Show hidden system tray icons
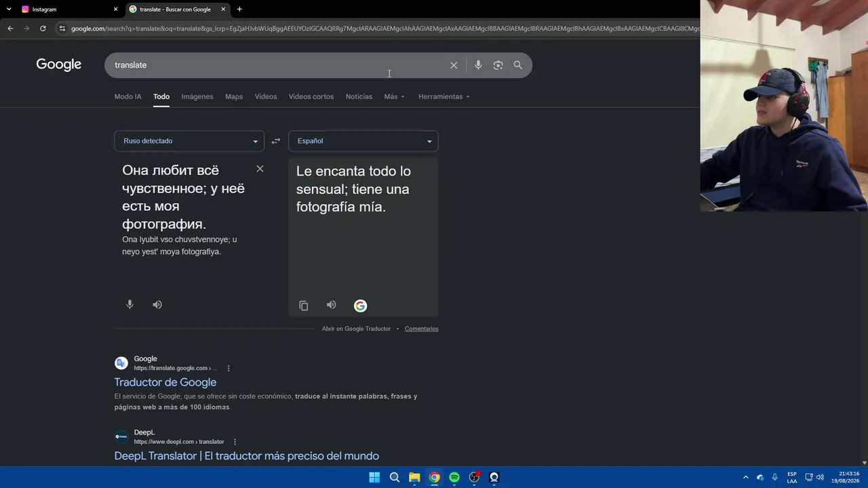This screenshot has height=488, width=868. (746, 477)
